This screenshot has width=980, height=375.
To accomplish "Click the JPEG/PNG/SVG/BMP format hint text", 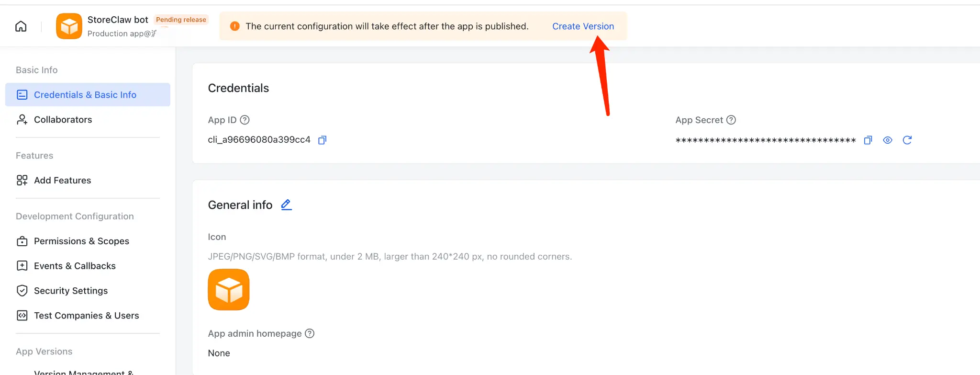I will click(390, 257).
